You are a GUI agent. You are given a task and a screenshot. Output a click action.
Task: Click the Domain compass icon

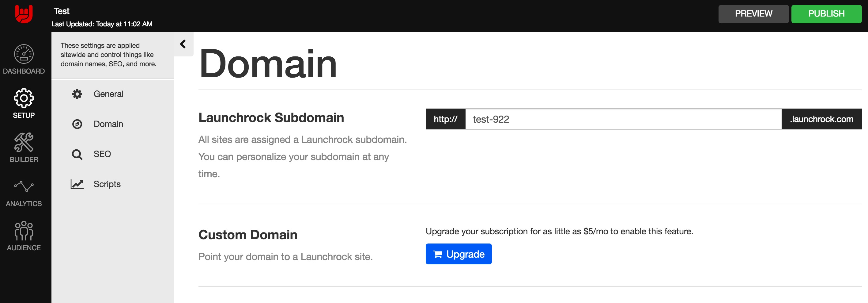tap(77, 124)
